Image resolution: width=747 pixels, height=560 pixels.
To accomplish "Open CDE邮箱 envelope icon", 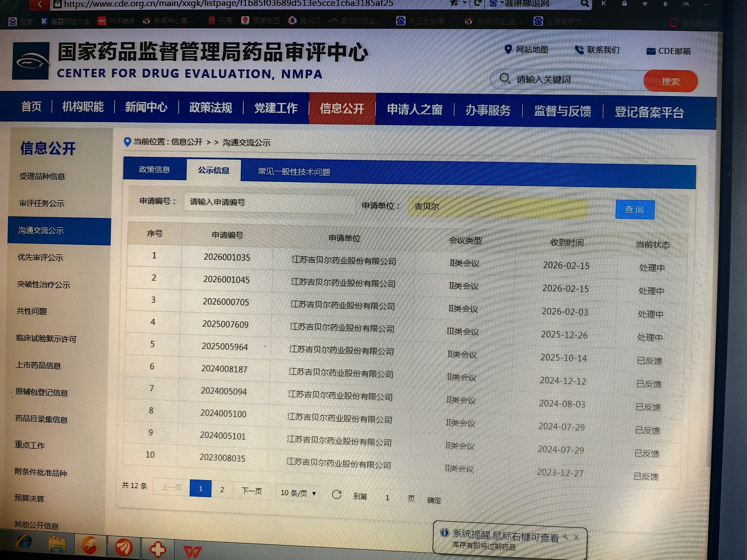I will click(x=651, y=51).
